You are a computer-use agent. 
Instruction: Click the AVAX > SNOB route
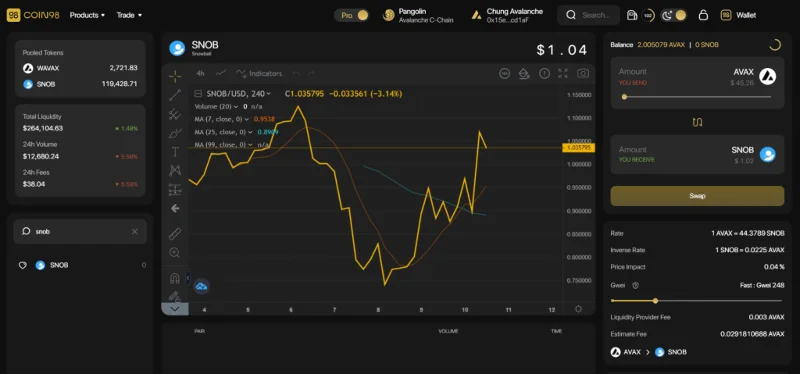(x=648, y=352)
